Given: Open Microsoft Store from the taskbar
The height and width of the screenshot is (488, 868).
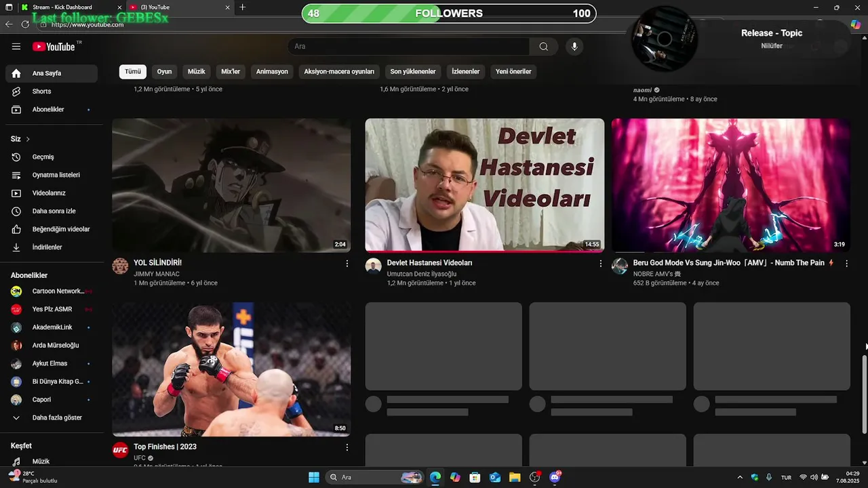Looking at the screenshot, I should pos(475,477).
